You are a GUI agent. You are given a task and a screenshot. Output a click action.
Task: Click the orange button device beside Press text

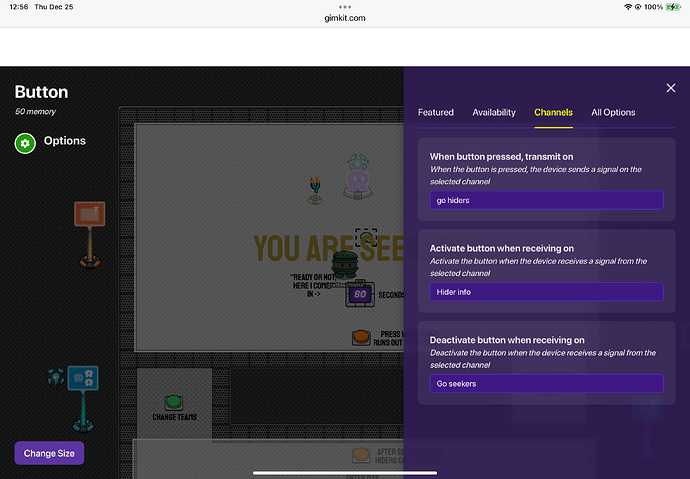[361, 338]
